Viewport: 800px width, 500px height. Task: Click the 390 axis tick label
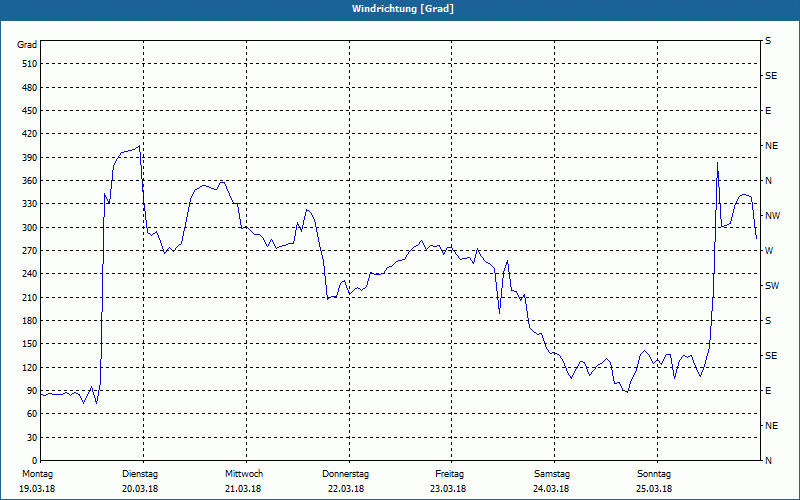[x=30, y=158]
